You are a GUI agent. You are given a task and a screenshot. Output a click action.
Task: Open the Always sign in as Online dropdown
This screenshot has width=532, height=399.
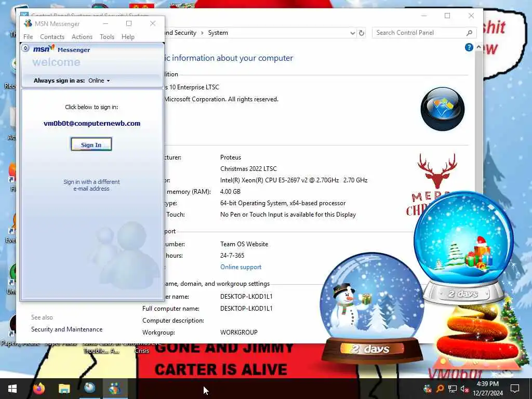tap(99, 81)
